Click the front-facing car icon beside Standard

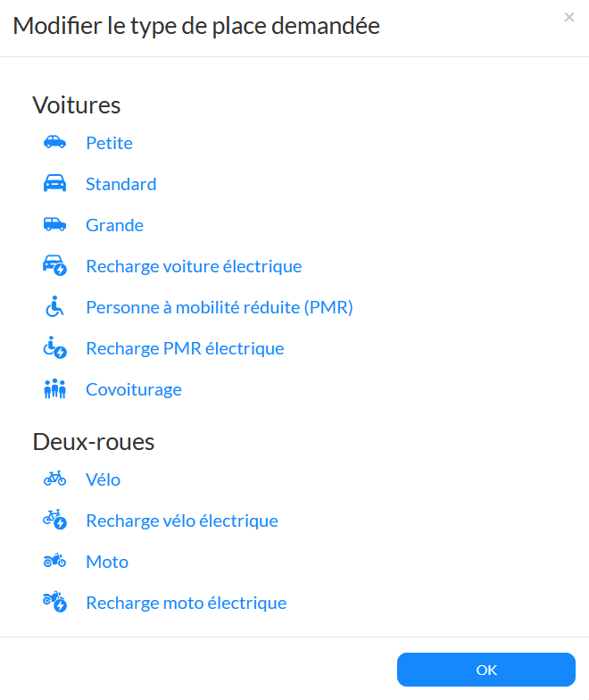click(54, 184)
